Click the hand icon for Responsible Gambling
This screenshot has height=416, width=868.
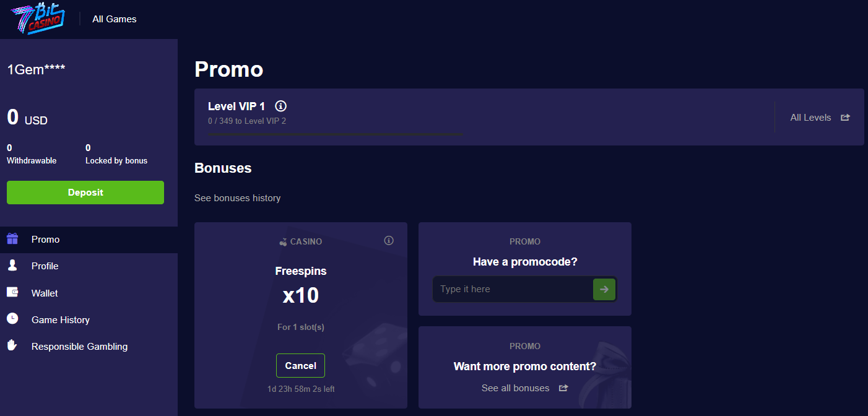click(x=12, y=345)
